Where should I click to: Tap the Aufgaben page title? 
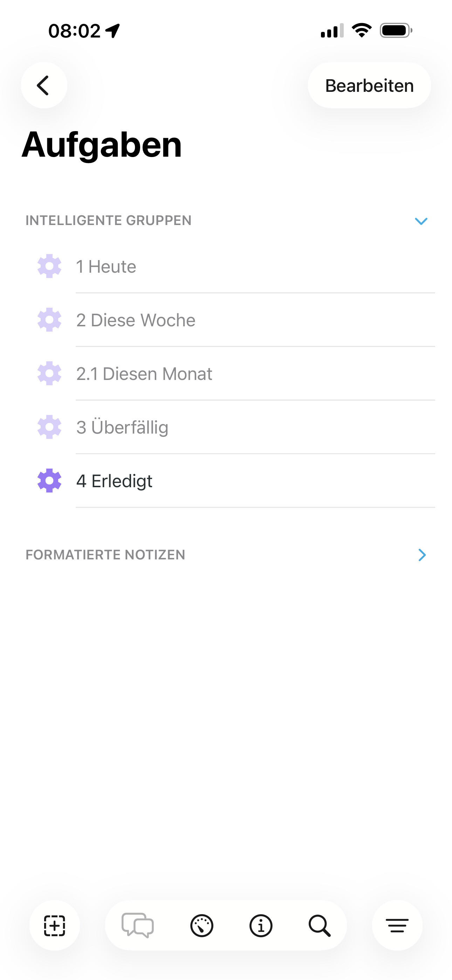coord(102,144)
